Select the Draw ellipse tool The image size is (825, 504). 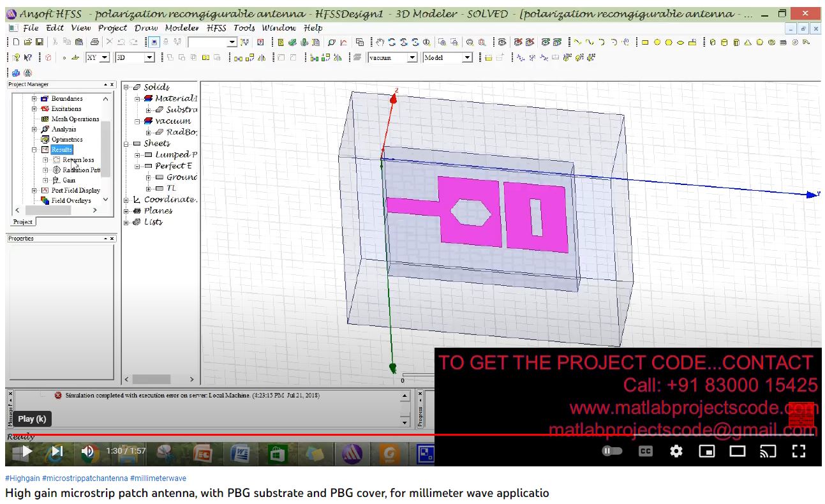(680, 42)
